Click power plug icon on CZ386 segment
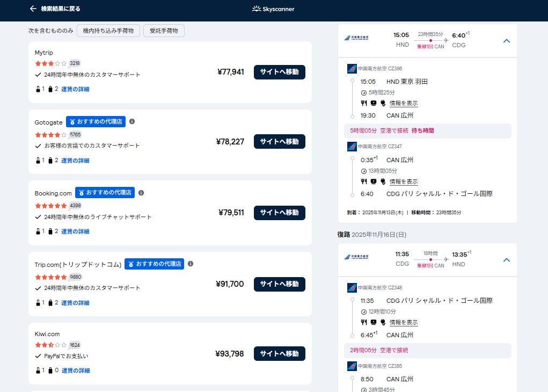This screenshot has width=548, height=392. pyautogui.click(x=383, y=103)
